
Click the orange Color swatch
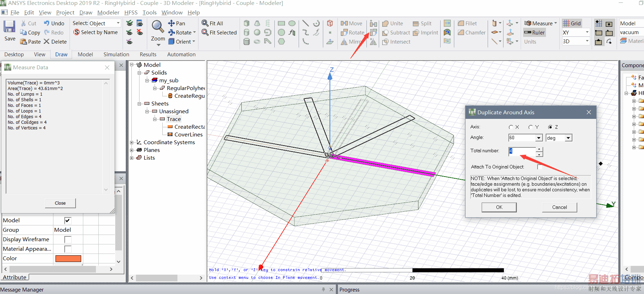(x=68, y=258)
